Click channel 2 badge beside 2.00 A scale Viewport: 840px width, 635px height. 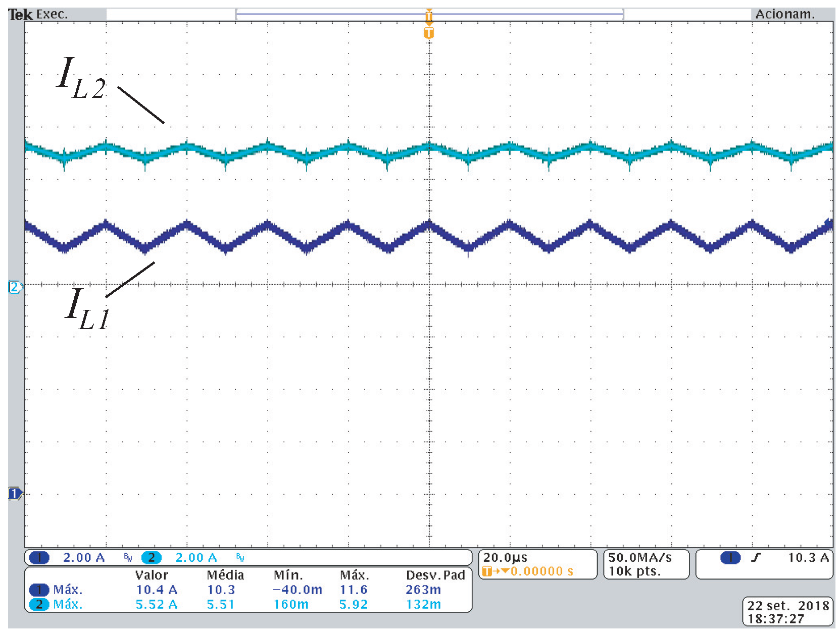pos(151,558)
